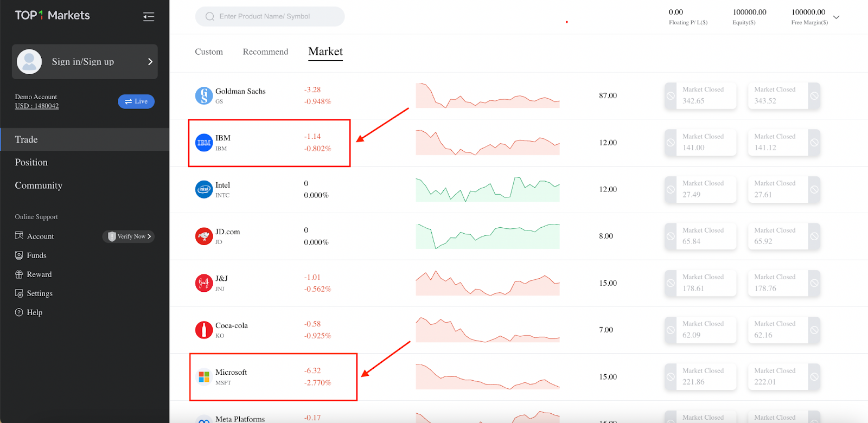Click Microsoft sell price 221.86
868x423 pixels.
693,382
